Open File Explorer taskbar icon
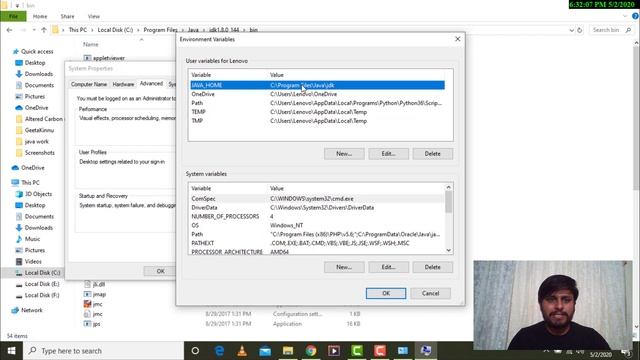The height and width of the screenshot is (360, 640). tap(288, 351)
